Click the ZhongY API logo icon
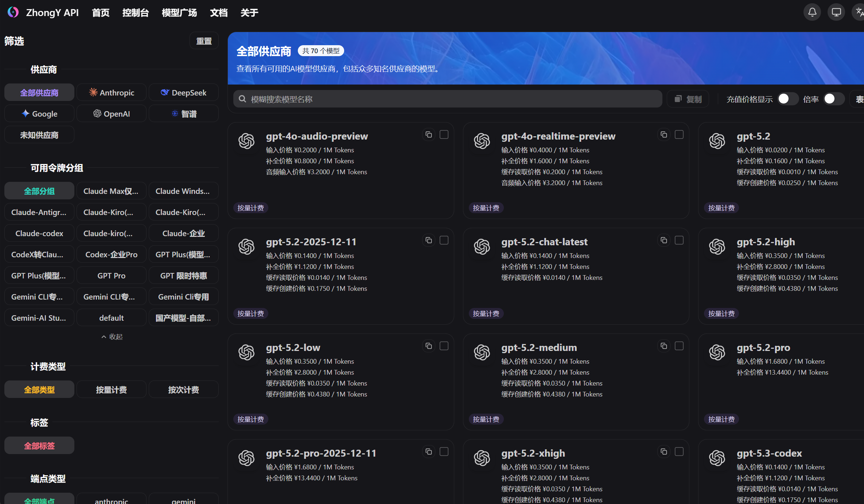The image size is (864, 504). (x=13, y=12)
